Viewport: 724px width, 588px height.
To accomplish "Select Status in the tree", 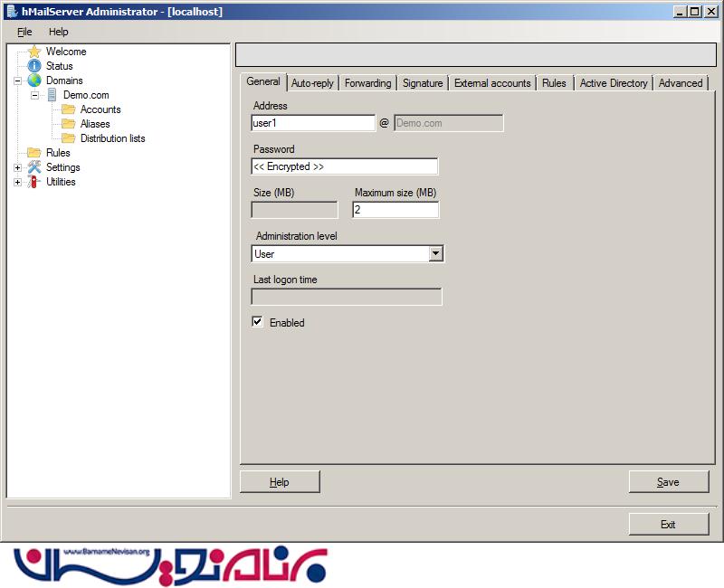I will (59, 66).
